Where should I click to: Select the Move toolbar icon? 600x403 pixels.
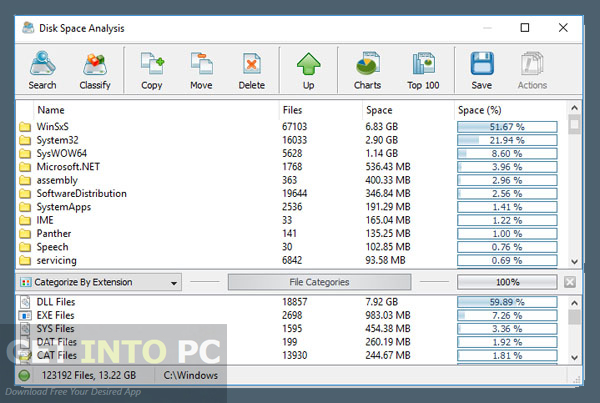[x=202, y=71]
